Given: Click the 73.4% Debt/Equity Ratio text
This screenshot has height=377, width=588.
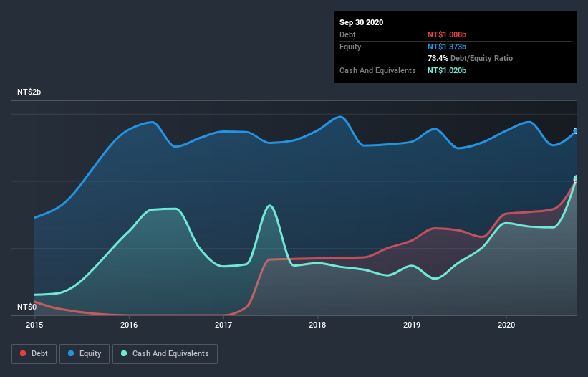Looking at the screenshot, I should click(471, 58).
